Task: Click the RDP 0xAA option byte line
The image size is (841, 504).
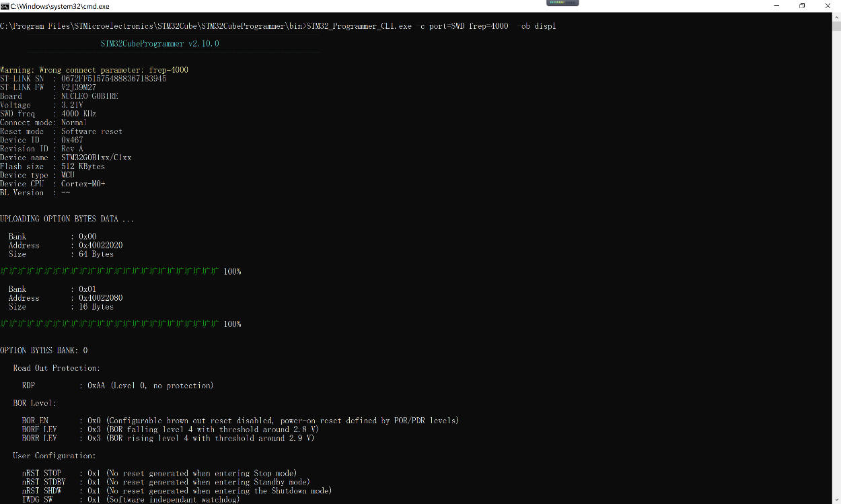Action: tap(118, 386)
